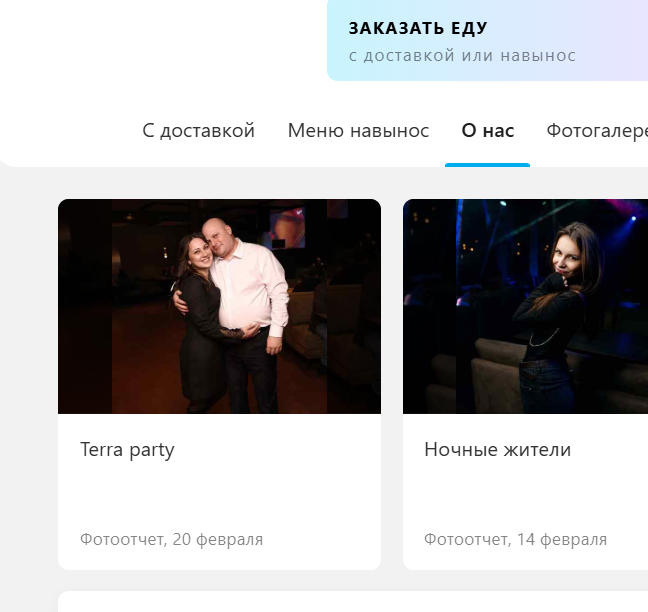Image resolution: width=648 pixels, height=612 pixels.
Task: Switch to the Меню навынос tab
Action: pos(358,131)
